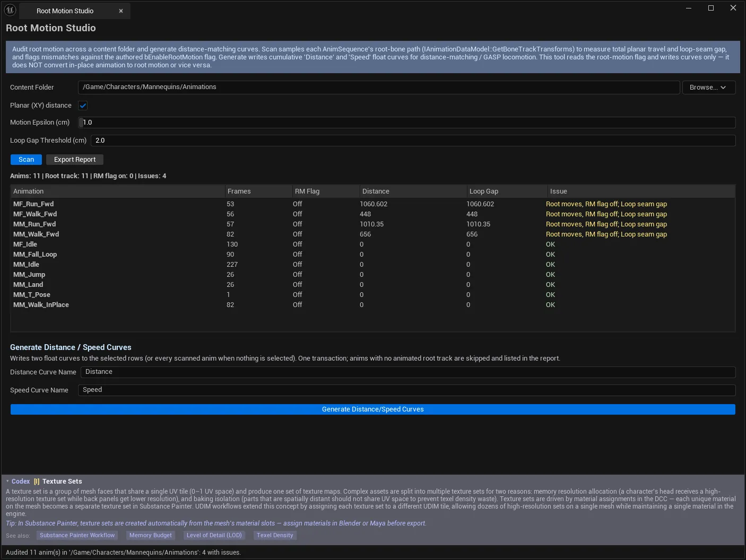Screen dimensions: 746x560
Task: Click Generate Distance/Speed Curves button
Action: pos(372,409)
